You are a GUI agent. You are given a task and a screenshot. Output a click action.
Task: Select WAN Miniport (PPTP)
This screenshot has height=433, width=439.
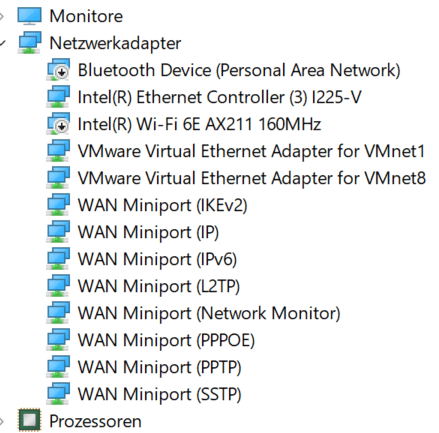pyautogui.click(x=159, y=367)
